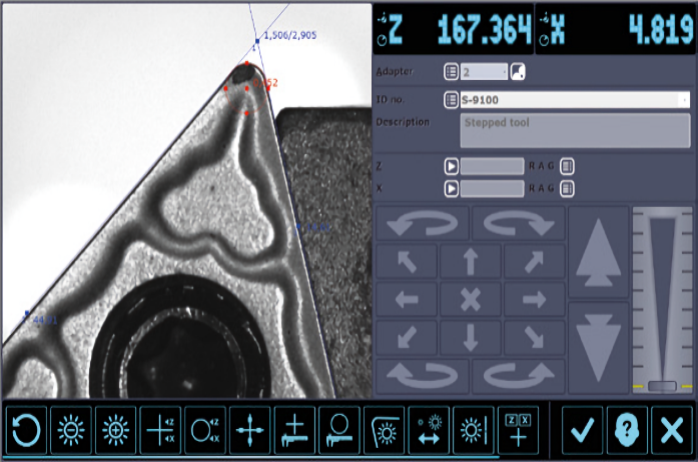Click the Description field reading Stepped tool

point(575,130)
